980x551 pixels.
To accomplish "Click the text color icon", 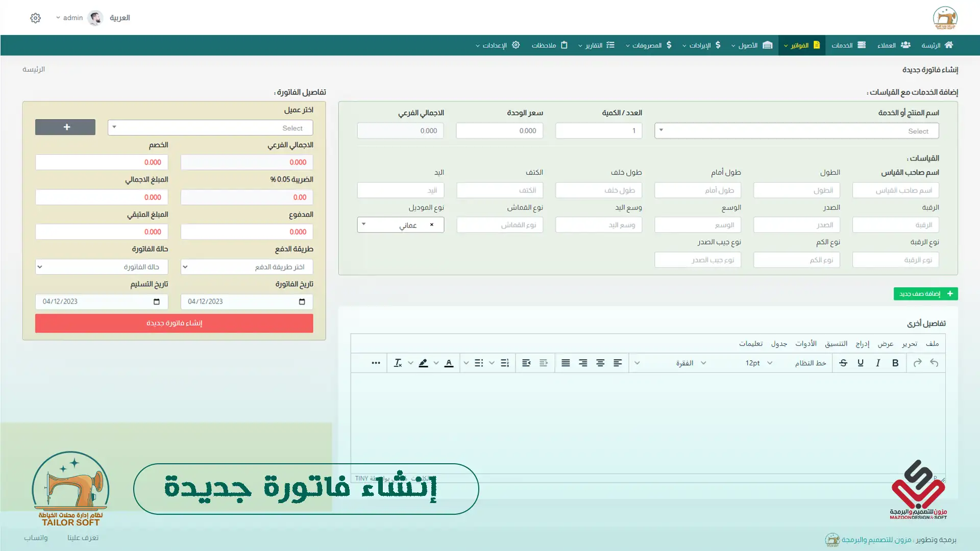I will [x=449, y=363].
